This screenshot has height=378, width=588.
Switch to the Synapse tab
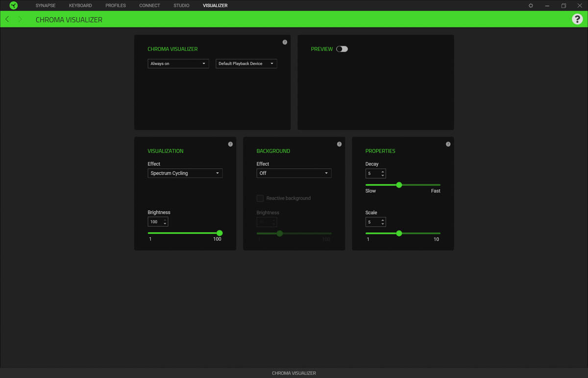point(46,5)
